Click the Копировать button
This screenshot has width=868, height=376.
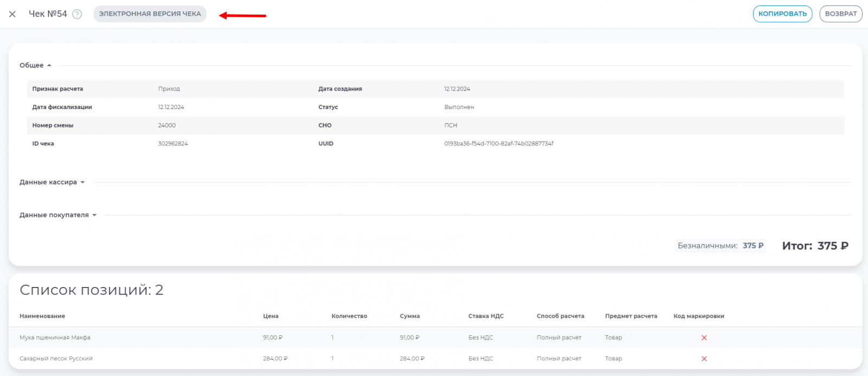click(x=782, y=14)
